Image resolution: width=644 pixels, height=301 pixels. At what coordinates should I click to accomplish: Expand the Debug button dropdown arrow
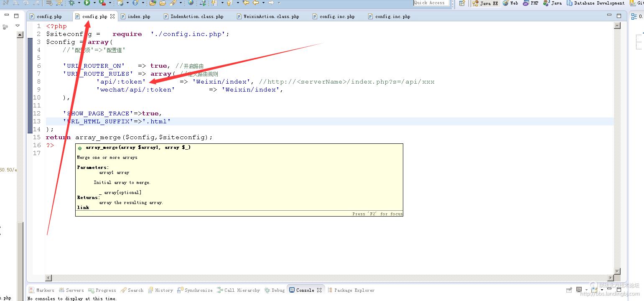click(x=79, y=3)
